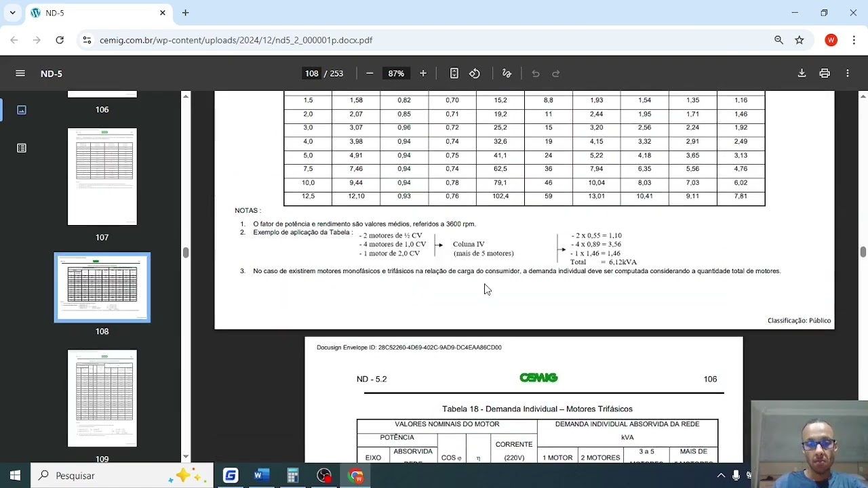Click the 'ND - 5.2' page header
This screenshot has width=868, height=488.
(372, 379)
